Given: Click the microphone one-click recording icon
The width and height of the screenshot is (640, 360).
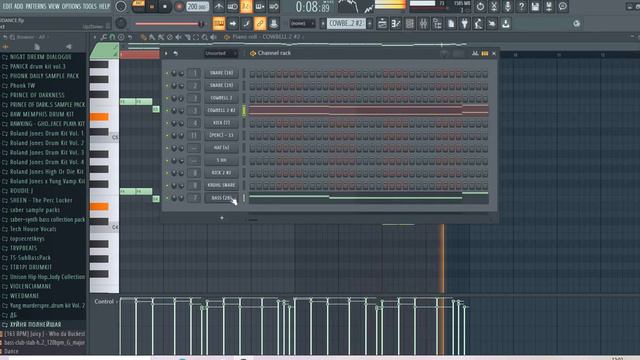Looking at the screenshot, I should tap(508, 7).
